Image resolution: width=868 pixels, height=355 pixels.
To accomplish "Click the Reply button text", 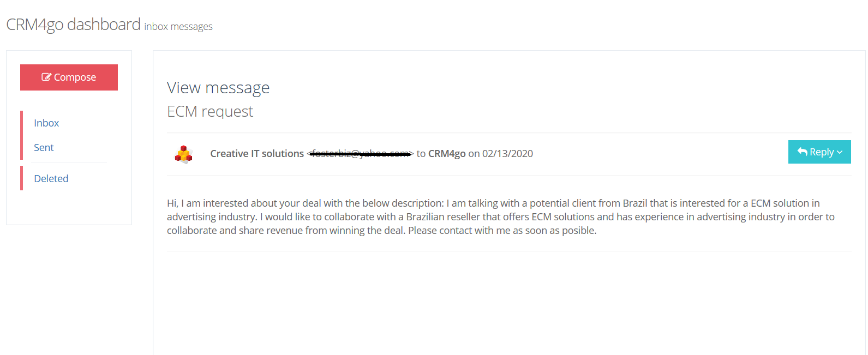I will [x=822, y=152].
